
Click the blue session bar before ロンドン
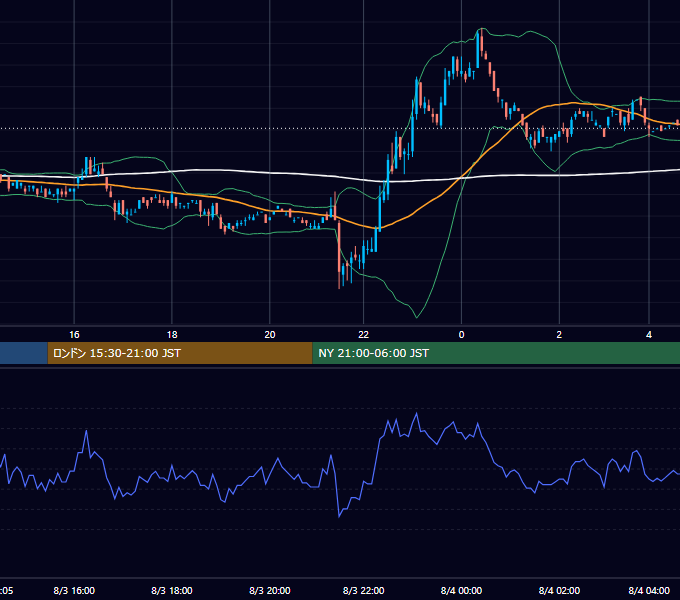[x=23, y=353]
